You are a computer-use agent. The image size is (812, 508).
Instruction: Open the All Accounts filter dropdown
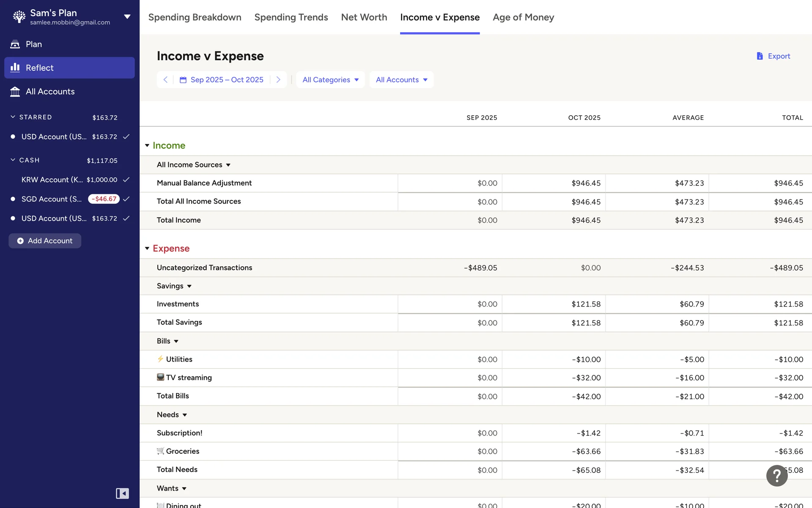click(401, 80)
